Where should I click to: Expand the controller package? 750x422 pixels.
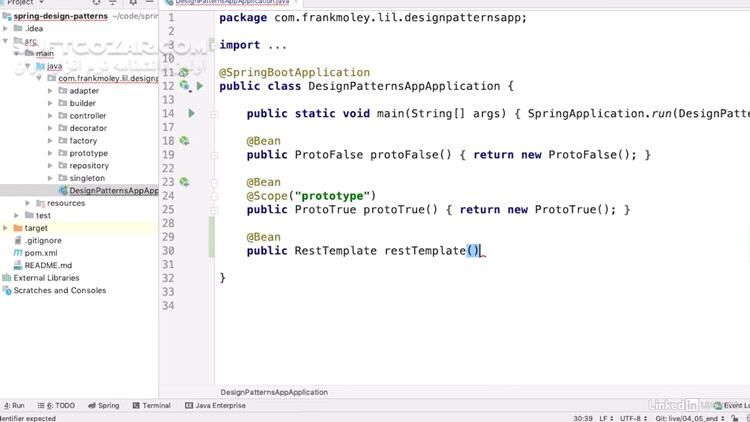(x=50, y=115)
